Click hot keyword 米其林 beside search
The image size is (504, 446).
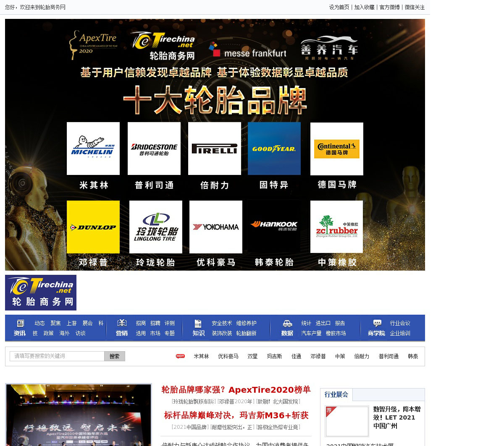201,356
